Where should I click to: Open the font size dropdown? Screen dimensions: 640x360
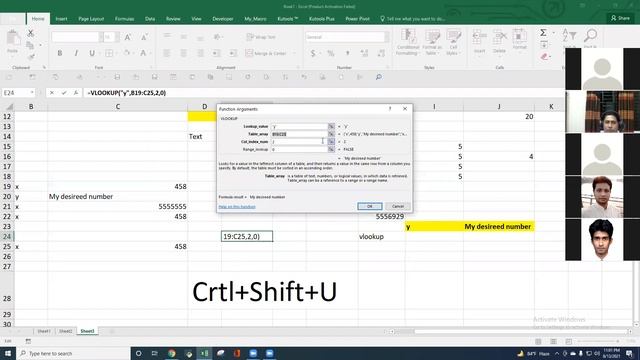pos(117,37)
